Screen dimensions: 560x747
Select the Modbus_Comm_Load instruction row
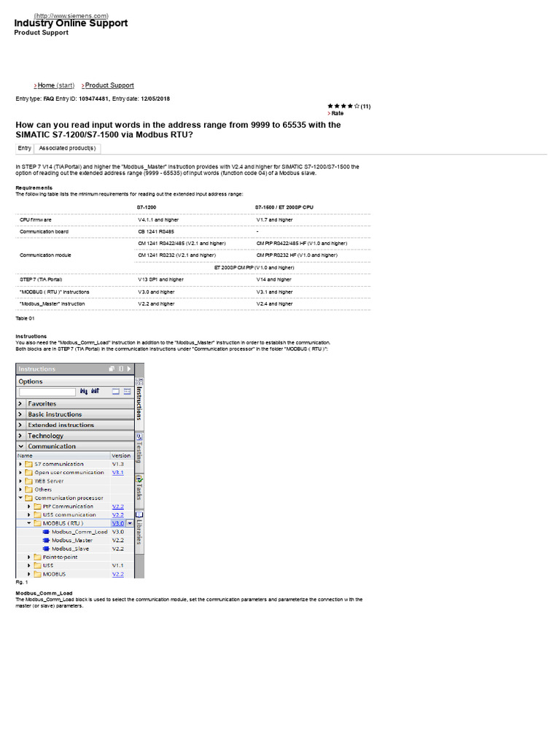click(75, 532)
